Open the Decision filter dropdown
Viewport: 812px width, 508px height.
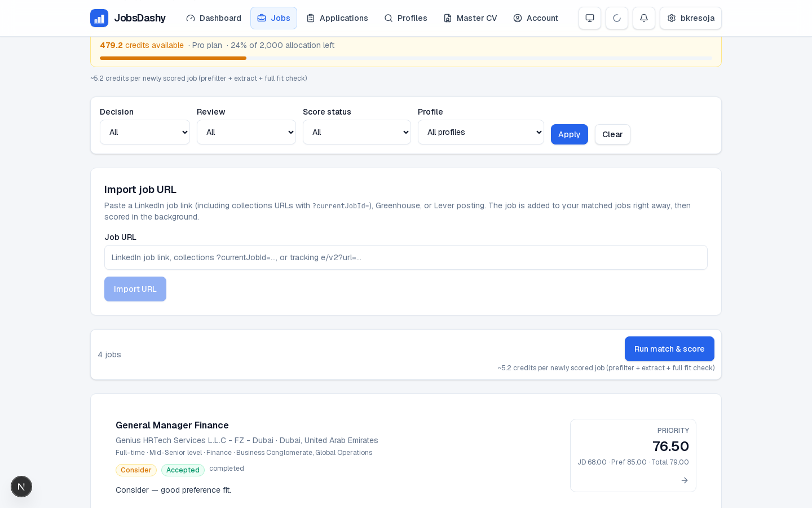coord(145,132)
